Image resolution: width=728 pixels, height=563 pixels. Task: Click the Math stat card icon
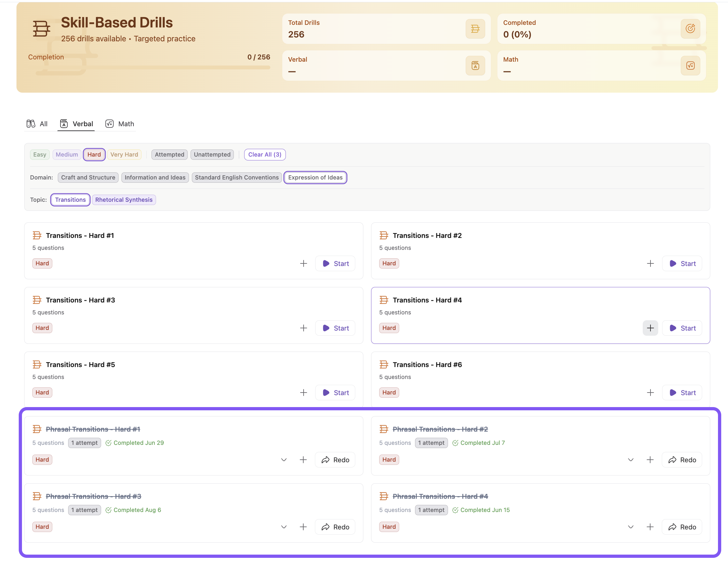[x=690, y=66]
